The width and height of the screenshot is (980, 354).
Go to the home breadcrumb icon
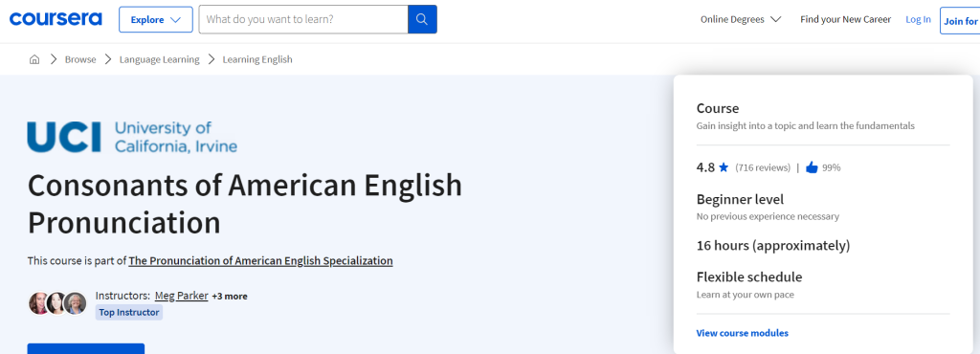pos(34,59)
